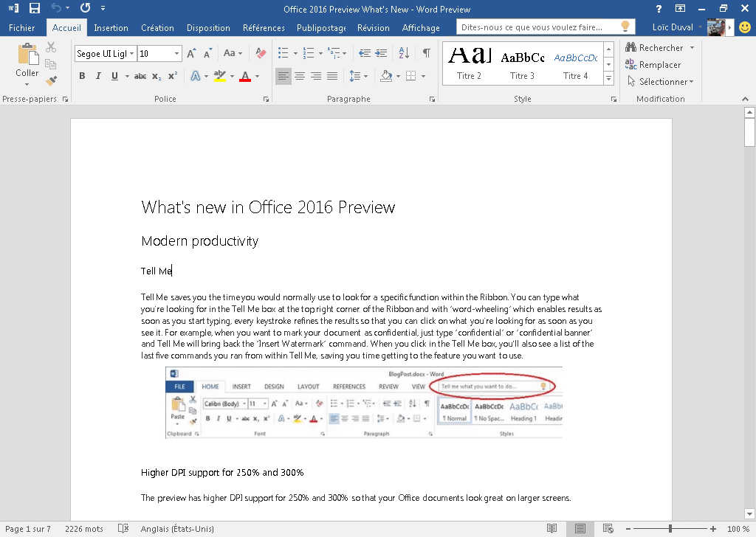
Task: Click 'Page 1 sur 7' in status bar
Action: click(x=27, y=529)
